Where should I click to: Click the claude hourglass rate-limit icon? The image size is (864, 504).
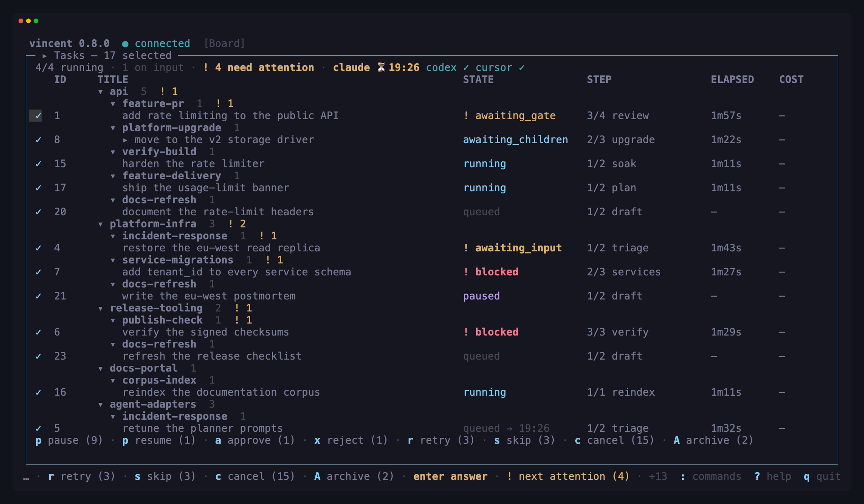point(381,67)
